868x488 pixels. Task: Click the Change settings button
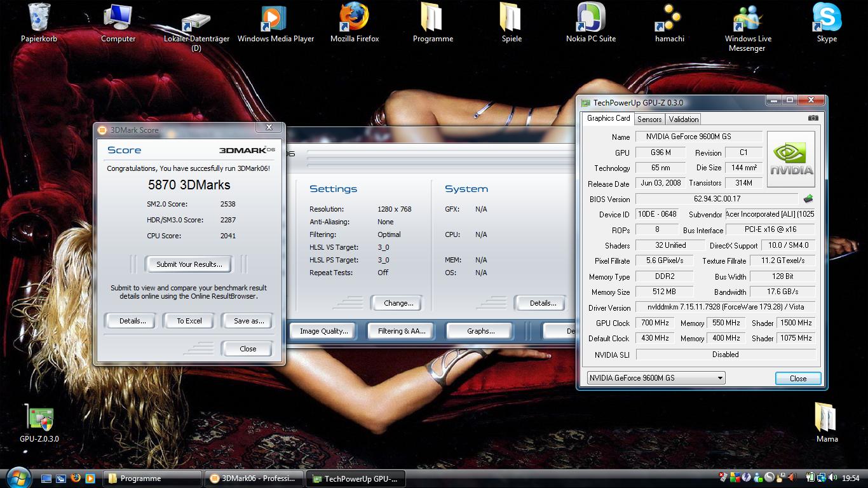pos(398,303)
